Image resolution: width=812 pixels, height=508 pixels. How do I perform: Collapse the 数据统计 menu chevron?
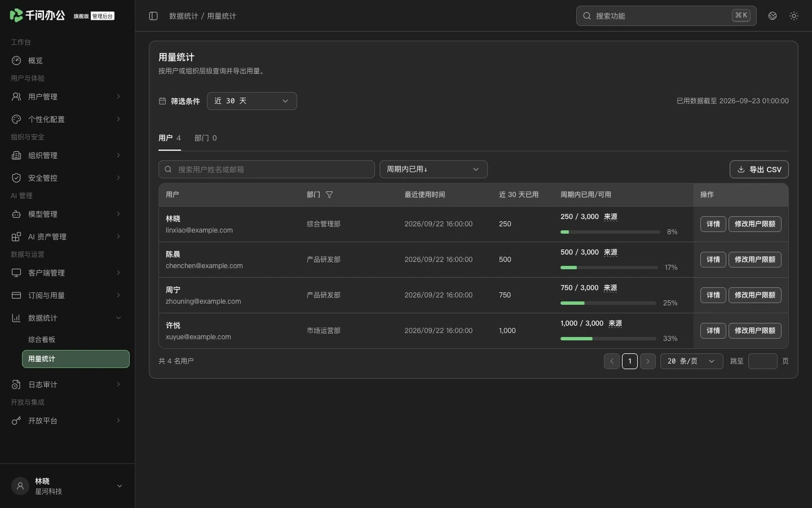[118, 318]
